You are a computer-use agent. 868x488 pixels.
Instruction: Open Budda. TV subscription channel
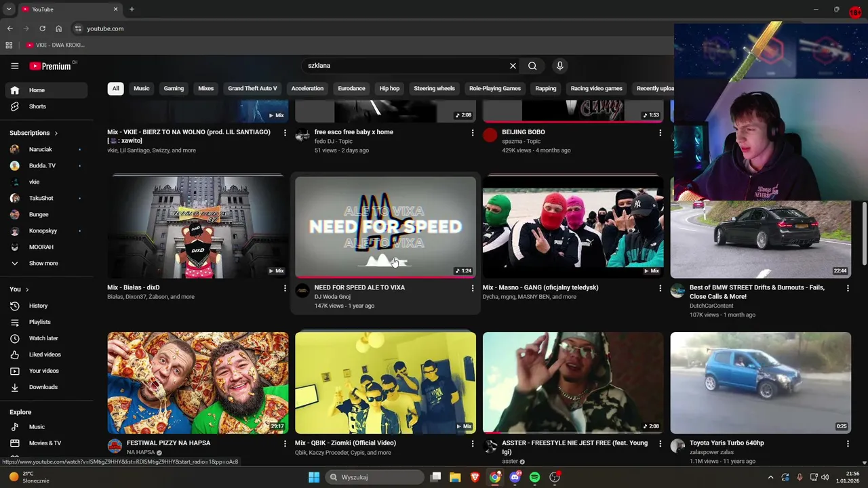[46, 165]
